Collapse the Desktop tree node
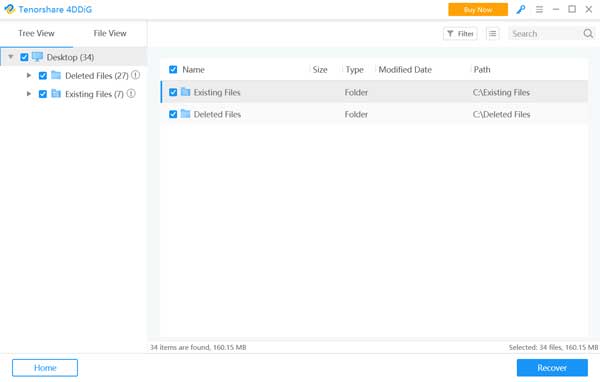The image size is (600, 382). tap(11, 57)
